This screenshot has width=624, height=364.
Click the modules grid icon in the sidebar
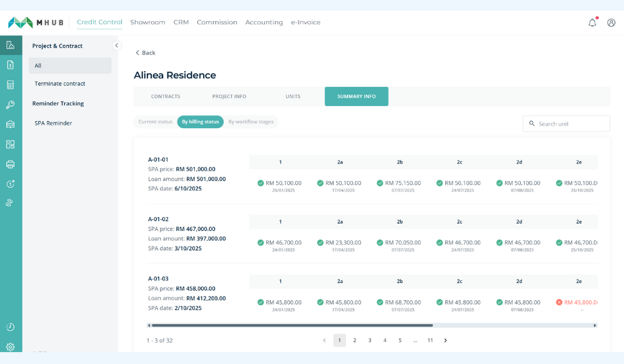[9, 143]
